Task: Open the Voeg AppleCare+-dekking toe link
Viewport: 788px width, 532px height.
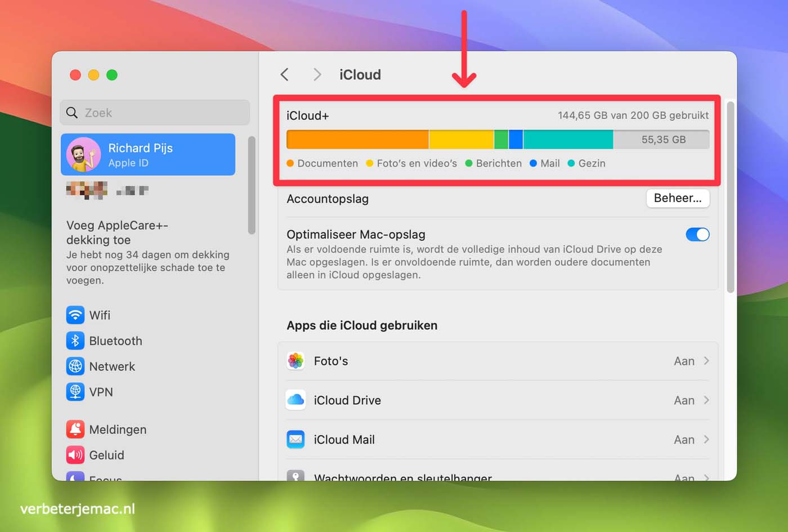Action: coord(117,233)
